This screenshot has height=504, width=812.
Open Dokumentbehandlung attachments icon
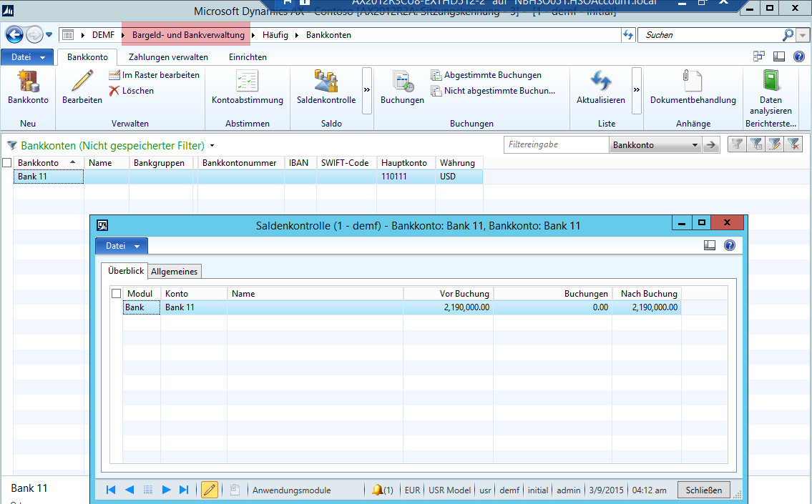[693, 81]
